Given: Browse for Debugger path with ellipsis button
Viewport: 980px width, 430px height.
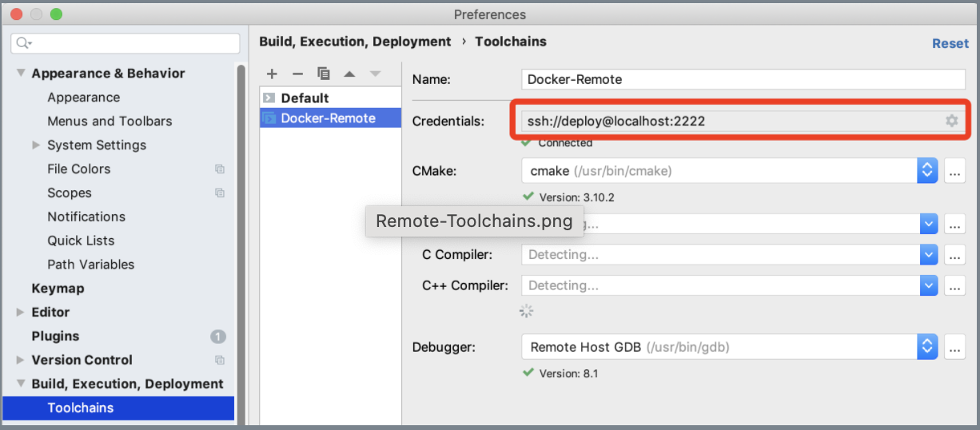Looking at the screenshot, I should tap(954, 347).
